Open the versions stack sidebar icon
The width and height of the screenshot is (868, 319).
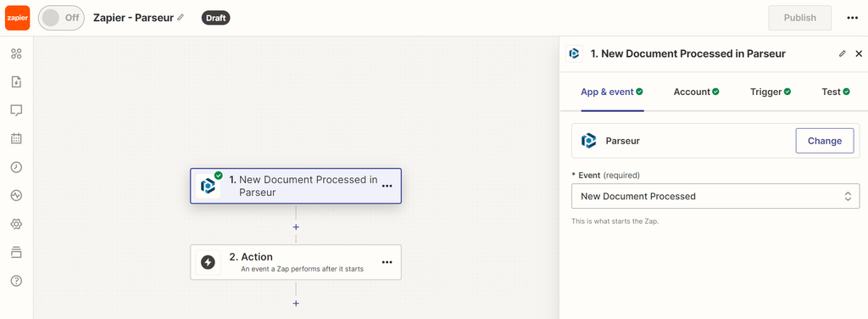pyautogui.click(x=16, y=253)
